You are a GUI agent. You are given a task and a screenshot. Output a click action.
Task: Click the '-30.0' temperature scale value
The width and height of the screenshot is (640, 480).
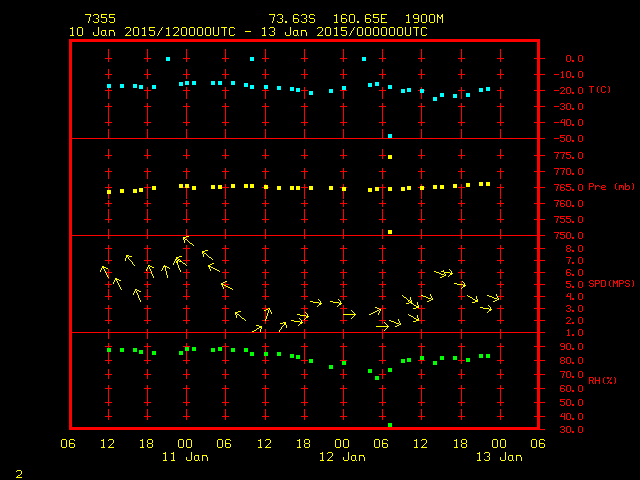point(569,107)
